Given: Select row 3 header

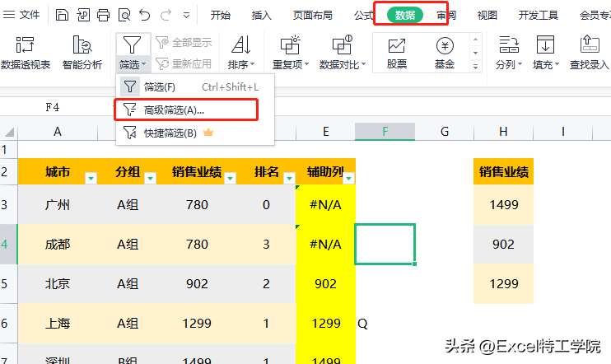Looking at the screenshot, I should (x=8, y=204).
